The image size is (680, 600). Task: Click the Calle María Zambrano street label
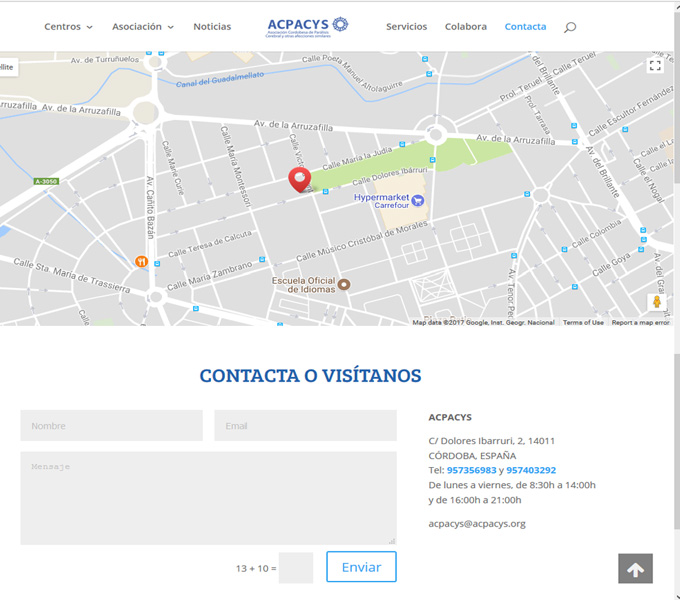click(210, 276)
